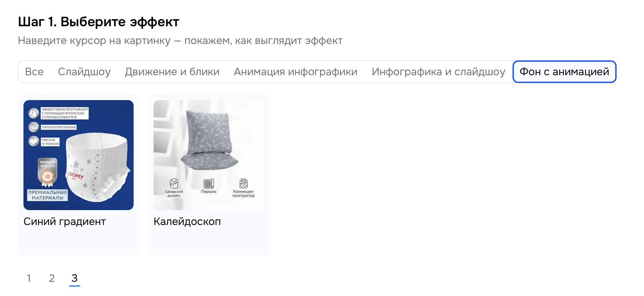Switch to the 'Все' filter tab

click(34, 72)
